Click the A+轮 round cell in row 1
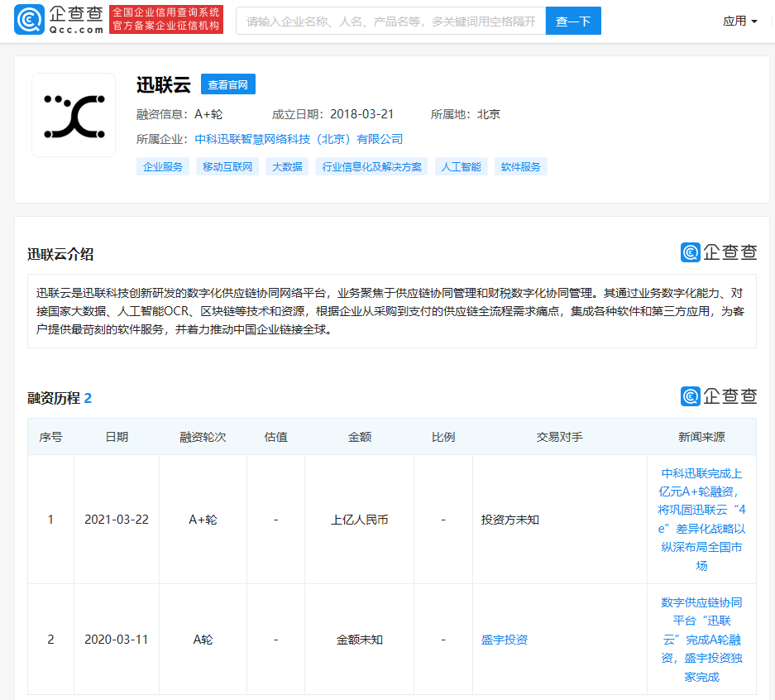 point(203,520)
